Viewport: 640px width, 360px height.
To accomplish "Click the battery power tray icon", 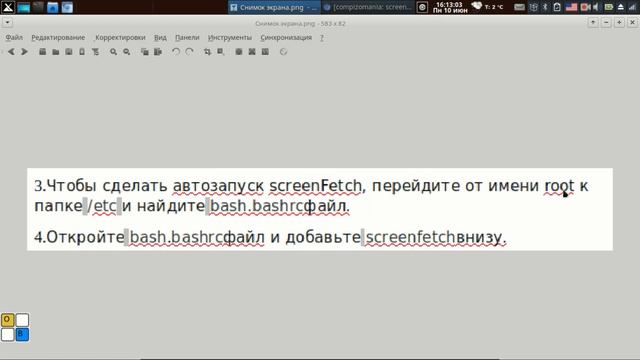I will (x=609, y=7).
